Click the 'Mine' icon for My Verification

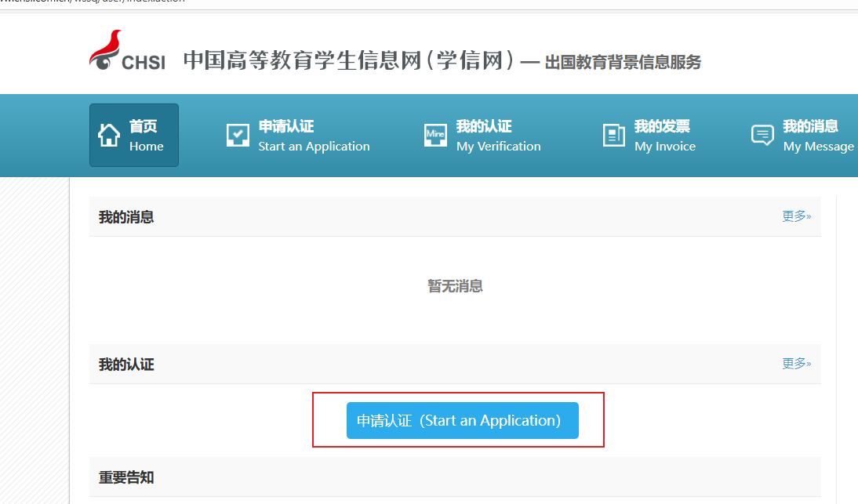pyautogui.click(x=435, y=136)
